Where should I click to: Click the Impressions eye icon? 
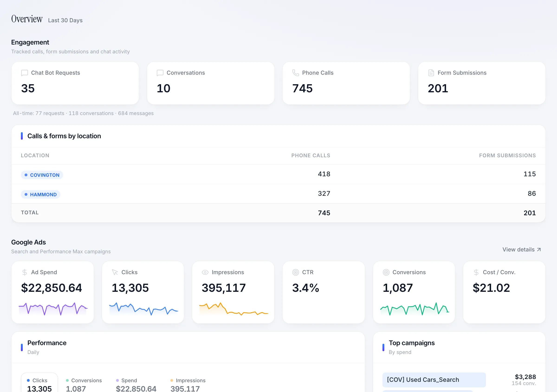pos(205,272)
